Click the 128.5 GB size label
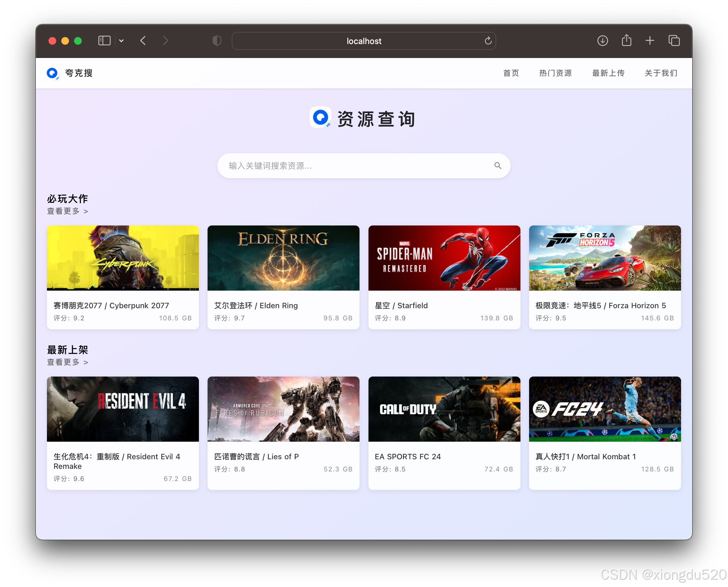Image resolution: width=728 pixels, height=587 pixels. (x=657, y=469)
